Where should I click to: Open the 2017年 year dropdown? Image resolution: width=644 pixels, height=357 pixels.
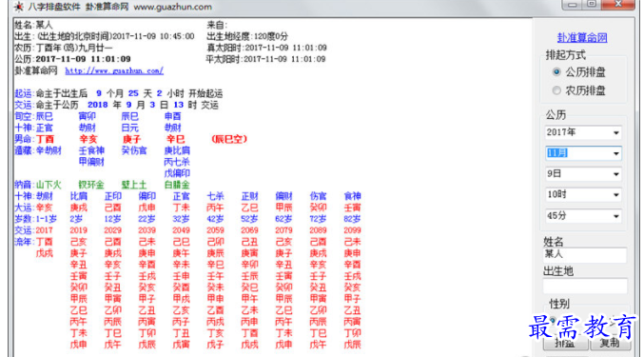click(x=615, y=132)
